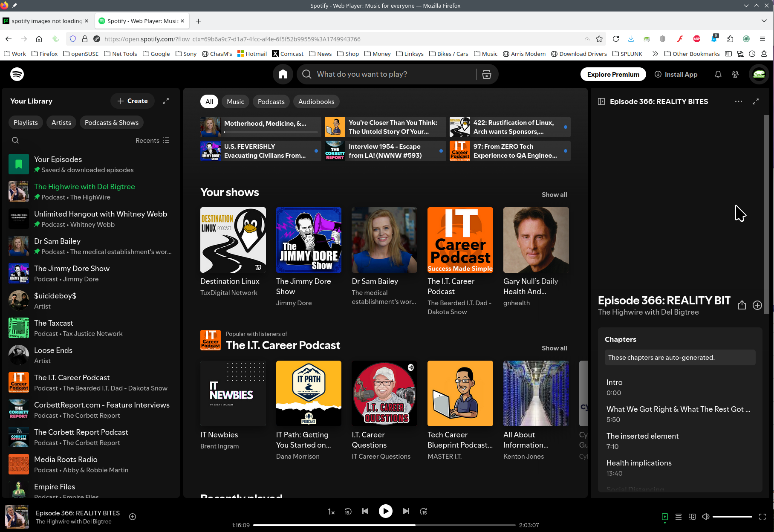Hide the Now Playing side panel icon

pyautogui.click(x=601, y=101)
